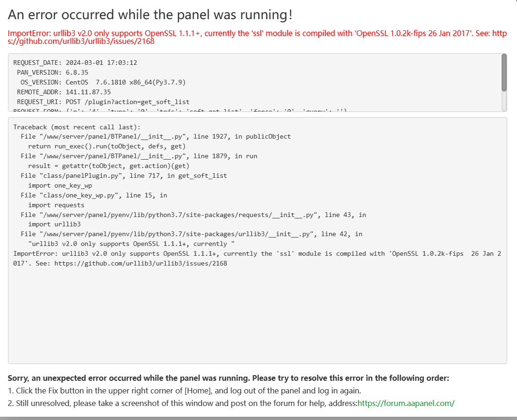The image size is (517, 420).
Task: Click "Traceback (most recent call last)" line
Action: (x=77, y=127)
